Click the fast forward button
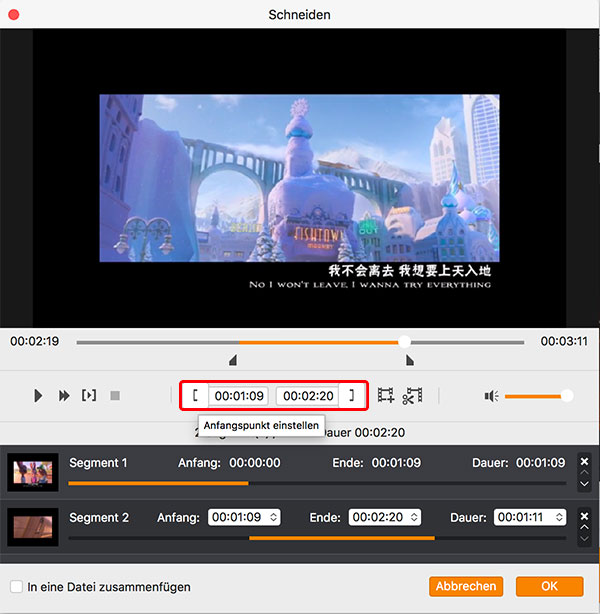The height and width of the screenshot is (614, 600). pyautogui.click(x=64, y=395)
